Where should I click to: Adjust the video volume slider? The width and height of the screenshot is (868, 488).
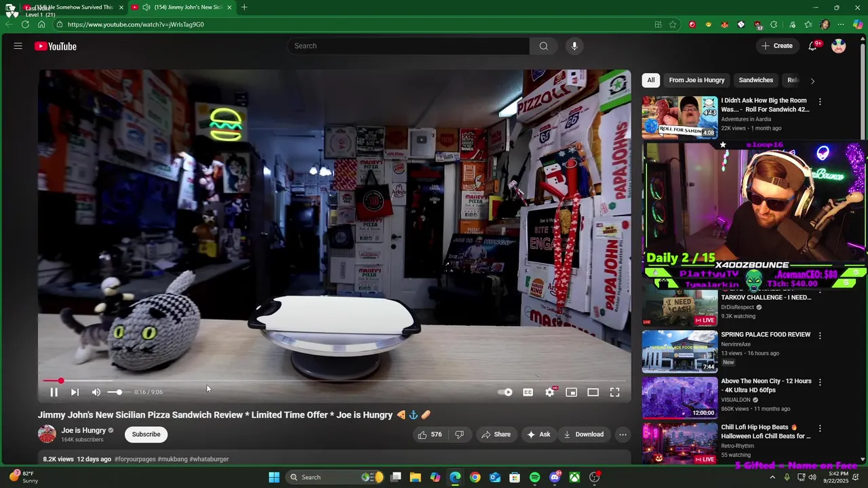point(119,392)
